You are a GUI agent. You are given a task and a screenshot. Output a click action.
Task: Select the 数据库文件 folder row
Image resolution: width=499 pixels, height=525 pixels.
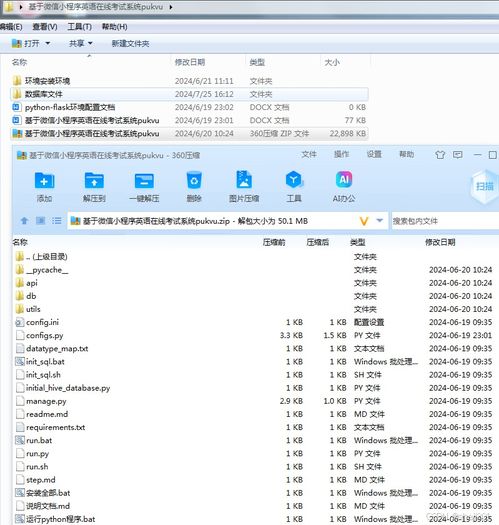point(190,94)
